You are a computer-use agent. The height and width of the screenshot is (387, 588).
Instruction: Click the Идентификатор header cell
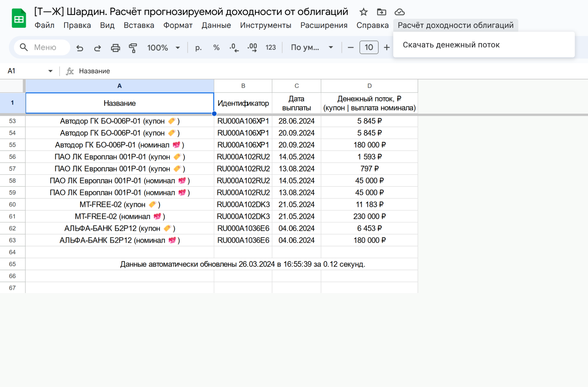[243, 103]
